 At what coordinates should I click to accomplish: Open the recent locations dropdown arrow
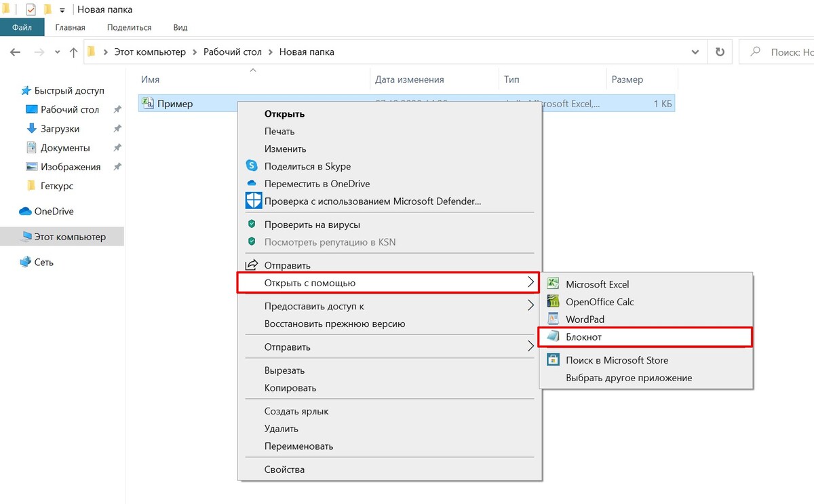(57, 52)
